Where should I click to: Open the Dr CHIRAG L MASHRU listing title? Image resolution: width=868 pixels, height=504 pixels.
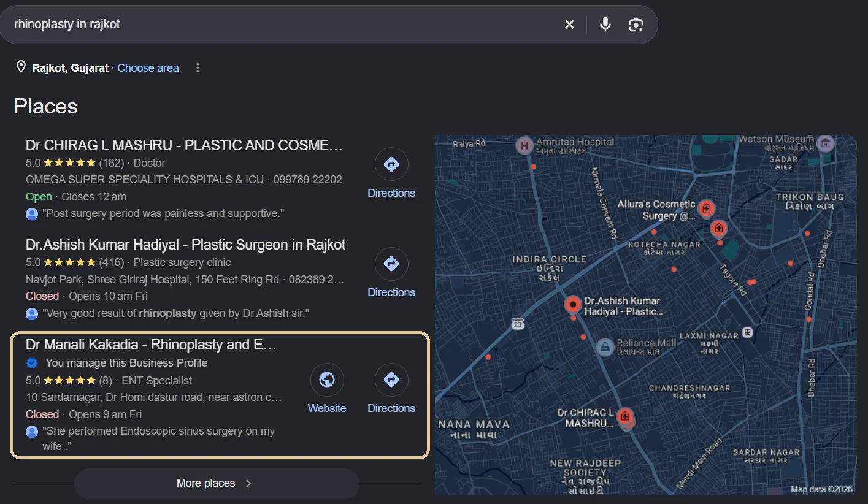tap(184, 145)
